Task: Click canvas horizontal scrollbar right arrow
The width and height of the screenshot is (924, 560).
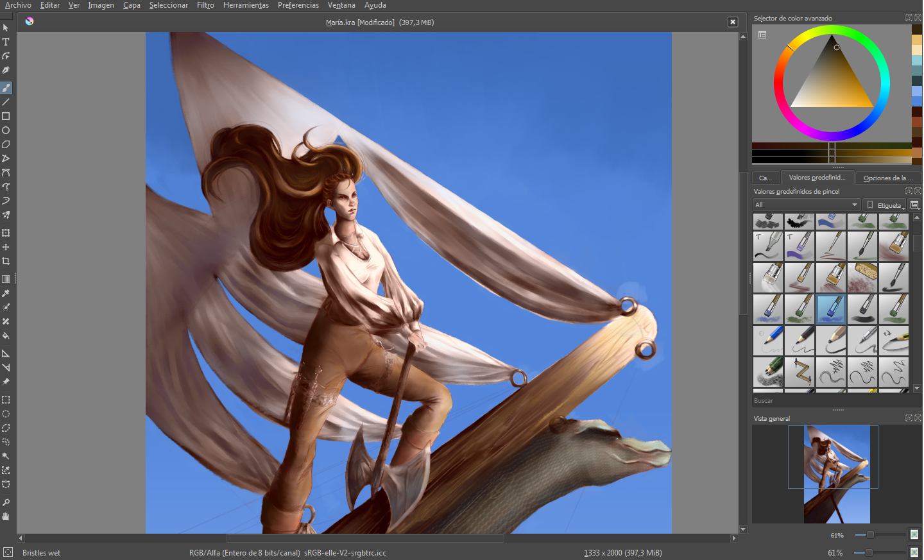Action: tap(734, 538)
